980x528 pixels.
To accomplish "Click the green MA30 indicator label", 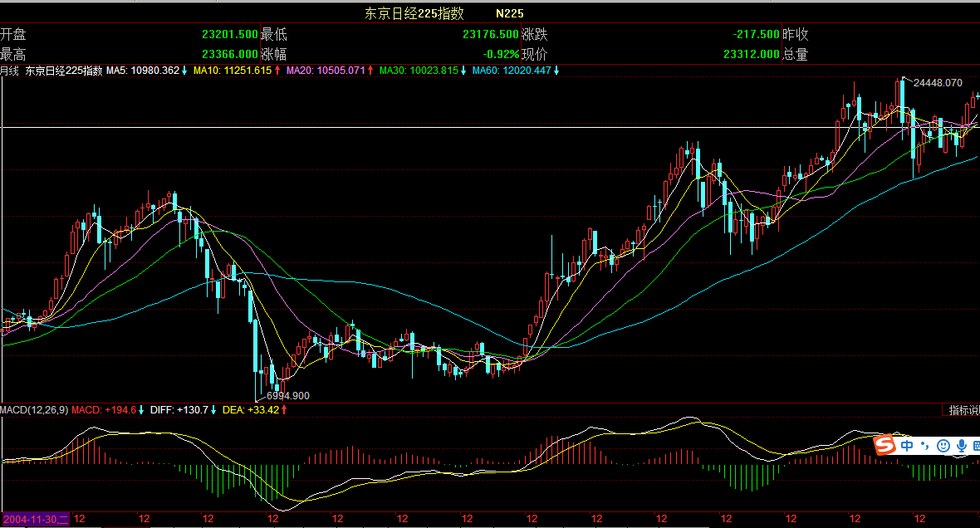I will (x=419, y=71).
